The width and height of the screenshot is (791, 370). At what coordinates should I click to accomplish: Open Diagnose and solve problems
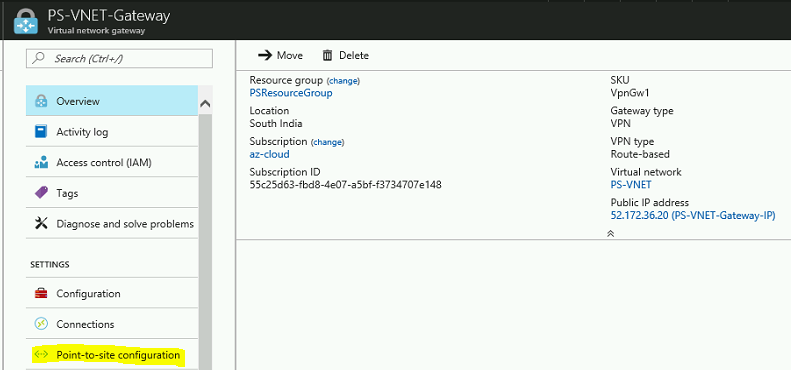112,223
